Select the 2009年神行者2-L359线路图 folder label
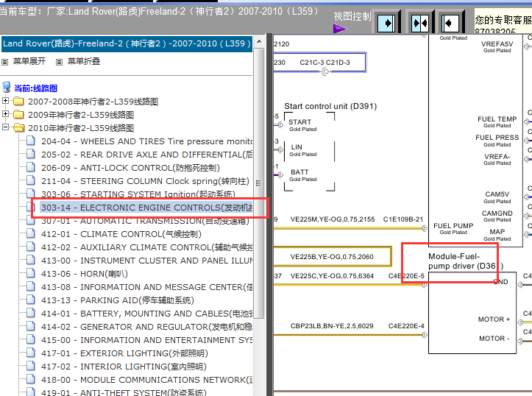This screenshot has height=396, width=532. click(x=81, y=115)
